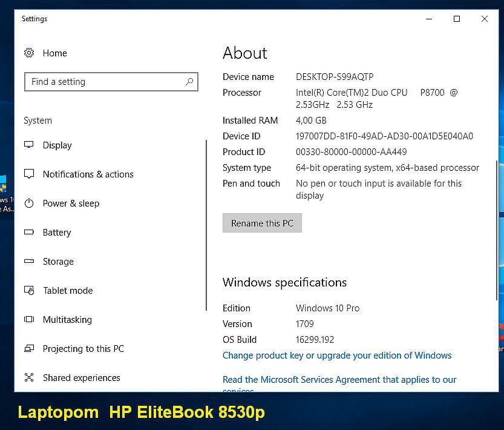This screenshot has width=504, height=430.
Task: Click the Projecting to this PC icon
Action: pyautogui.click(x=29, y=348)
